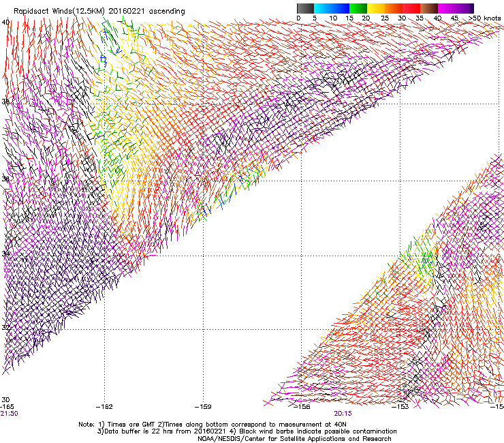Click the '0' label on the speed scale
Image resolution: width=504 pixels, height=443 pixels.
(x=298, y=18)
